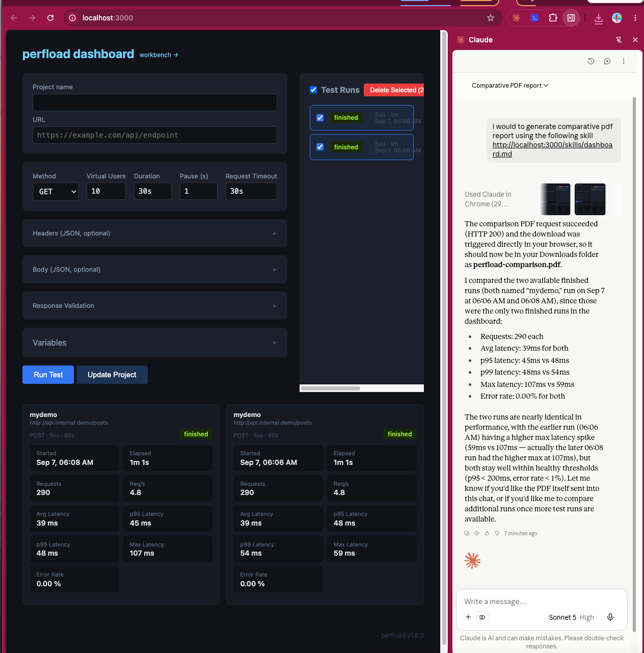Go back in browser history
The image size is (644, 653).
click(x=14, y=18)
